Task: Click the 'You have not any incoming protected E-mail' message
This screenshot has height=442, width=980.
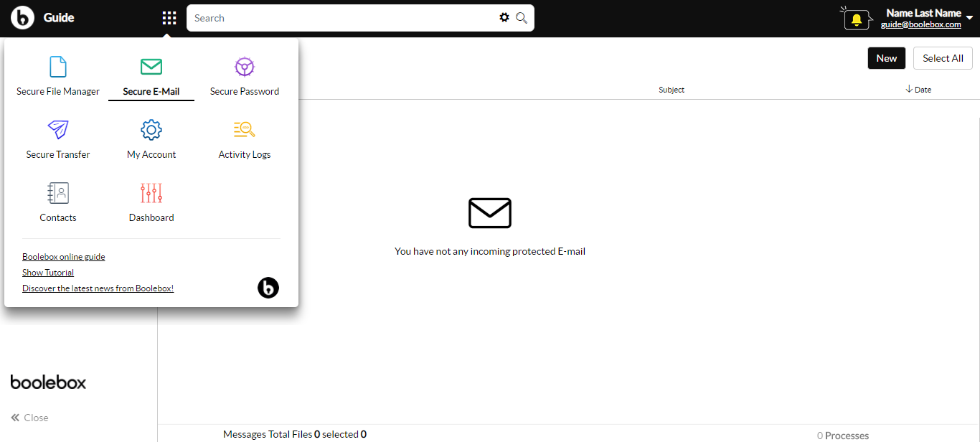Action: (x=490, y=251)
